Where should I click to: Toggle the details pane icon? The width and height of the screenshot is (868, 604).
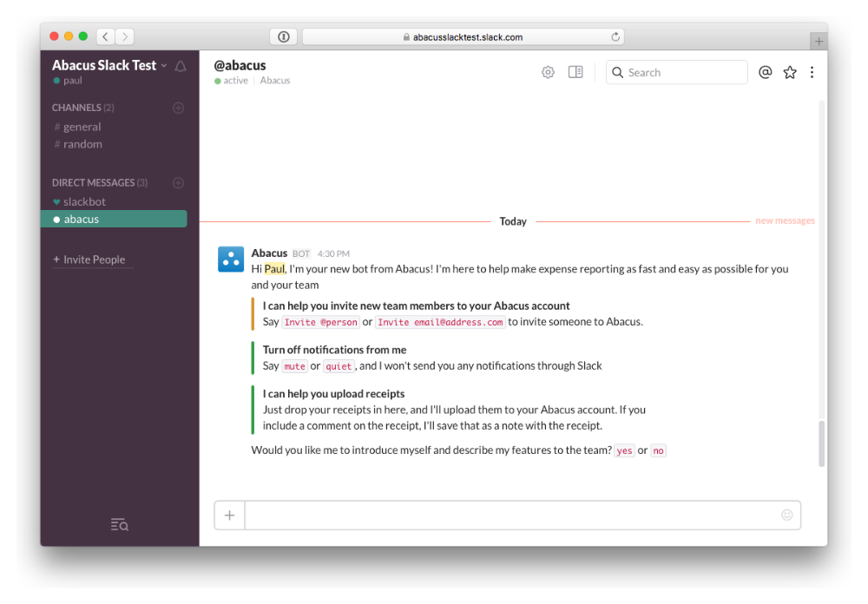coord(575,72)
